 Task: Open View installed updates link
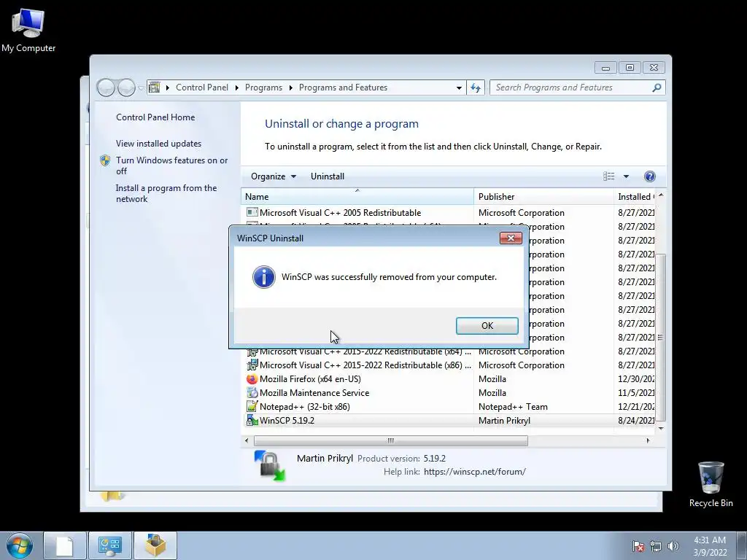point(158,144)
